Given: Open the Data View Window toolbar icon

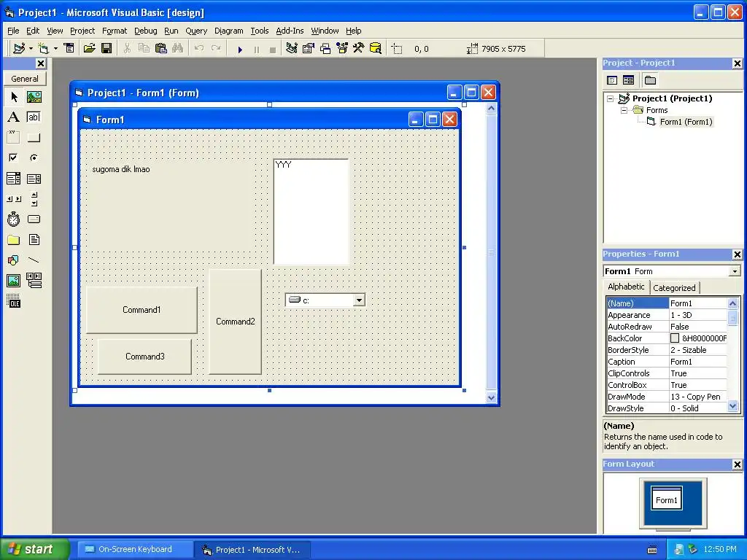Looking at the screenshot, I should tap(376, 48).
